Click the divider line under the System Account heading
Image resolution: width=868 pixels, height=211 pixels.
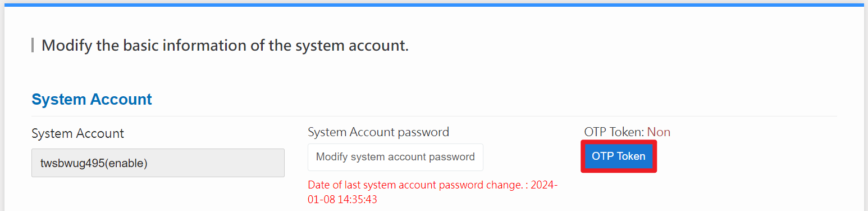tap(434, 116)
